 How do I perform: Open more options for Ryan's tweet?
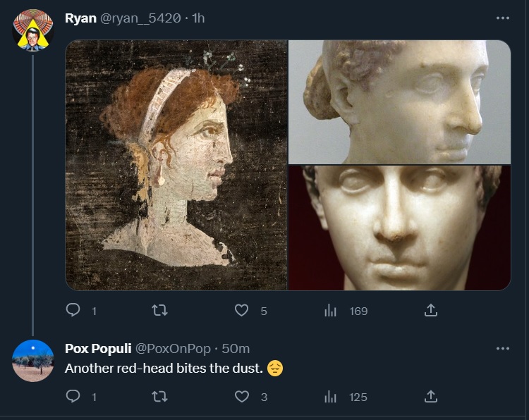coord(502,18)
